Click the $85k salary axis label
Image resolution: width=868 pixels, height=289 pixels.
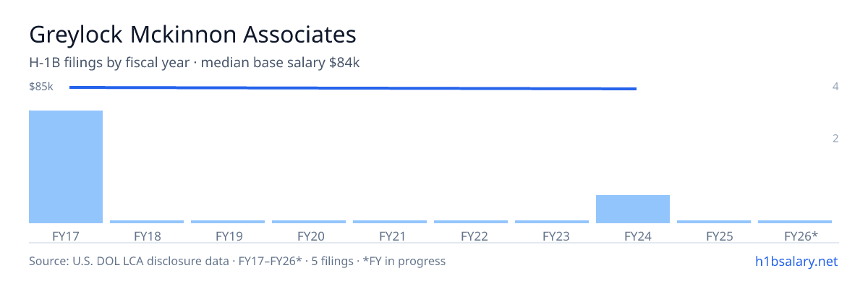[x=41, y=87]
